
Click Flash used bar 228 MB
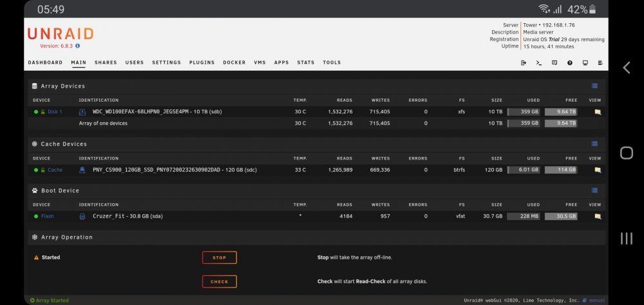[524, 216]
